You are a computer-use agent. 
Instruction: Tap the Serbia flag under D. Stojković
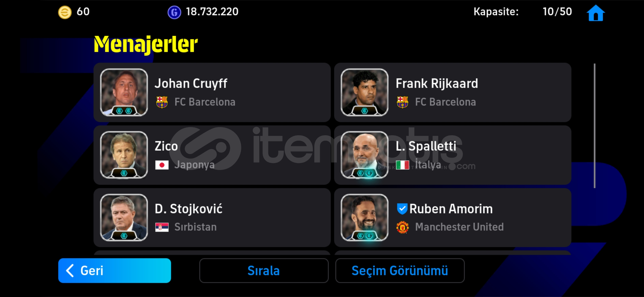coord(162,227)
